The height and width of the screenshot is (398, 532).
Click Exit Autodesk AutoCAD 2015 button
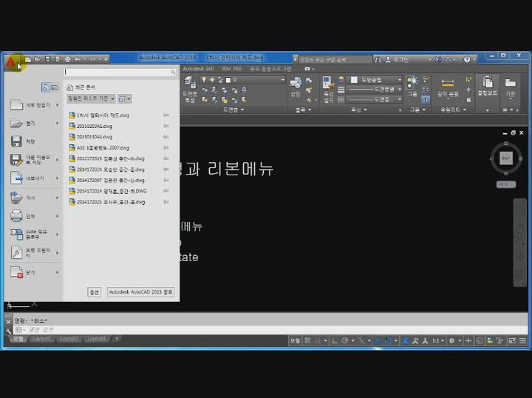click(x=141, y=292)
